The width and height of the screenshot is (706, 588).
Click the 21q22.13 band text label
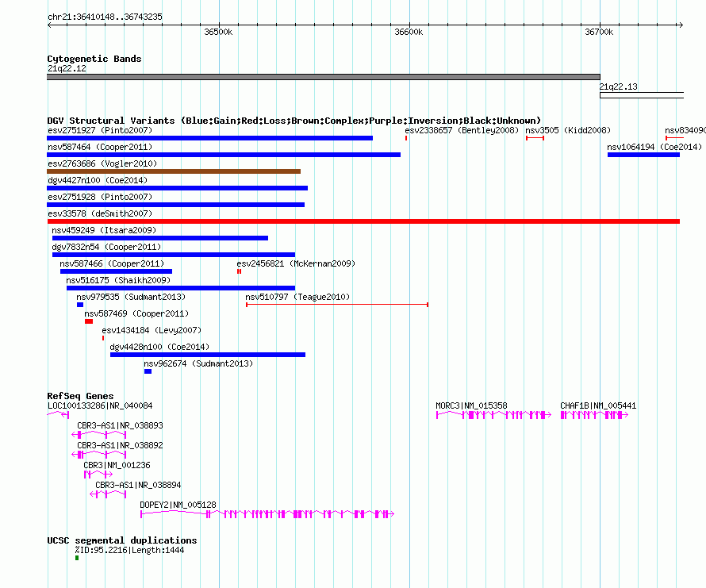pos(618,86)
